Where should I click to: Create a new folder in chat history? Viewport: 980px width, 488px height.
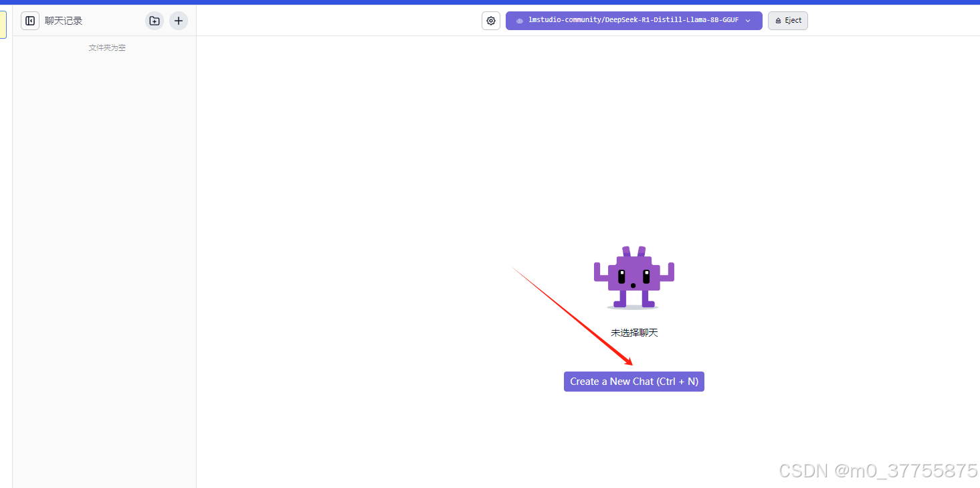[x=155, y=21]
